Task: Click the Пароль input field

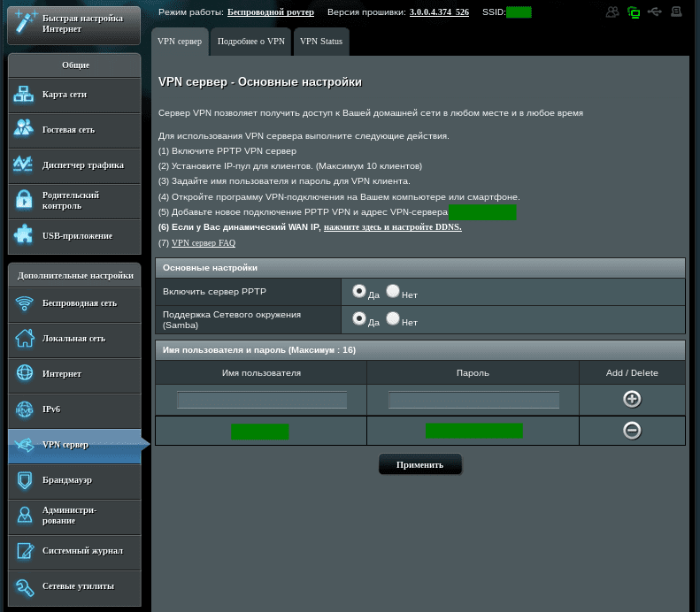Action: click(x=473, y=400)
